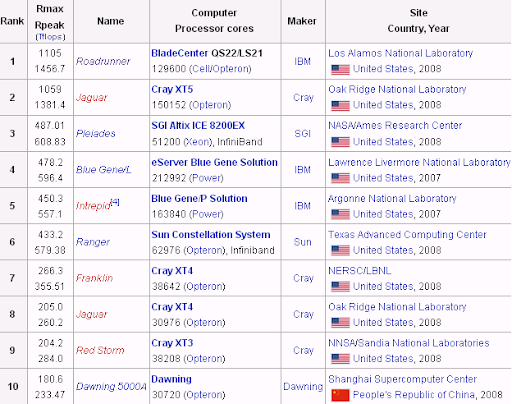The height and width of the screenshot is (404, 512).
Task: Click US flag under NNSA/Sandia National Laboratories
Action: 340,359
